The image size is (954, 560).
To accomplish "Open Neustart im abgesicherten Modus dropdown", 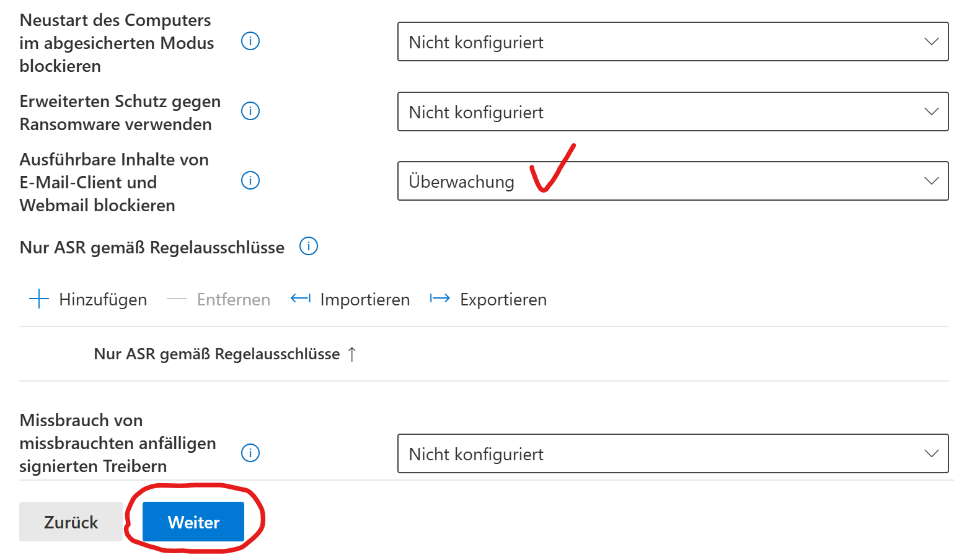I will [x=673, y=42].
